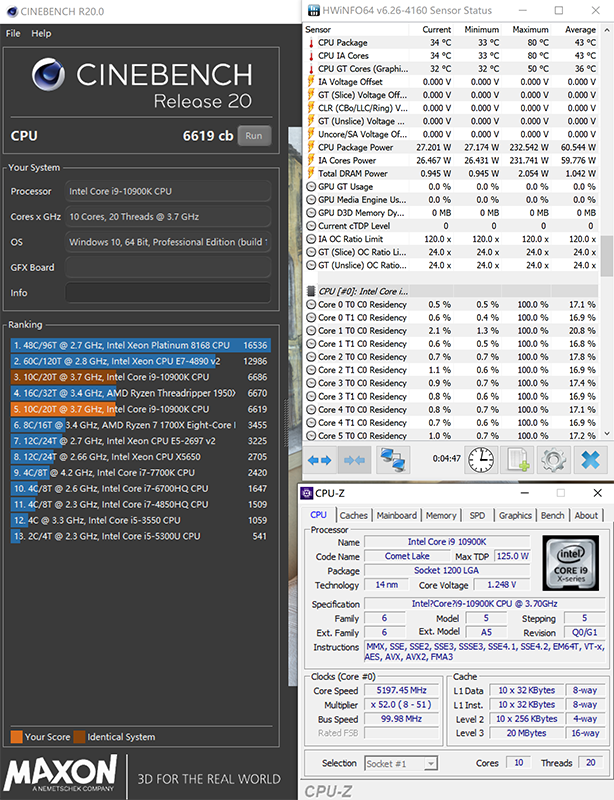Click thermometer icon beside CPU Package
Image resolution: width=614 pixels, height=800 pixels.
[311, 43]
